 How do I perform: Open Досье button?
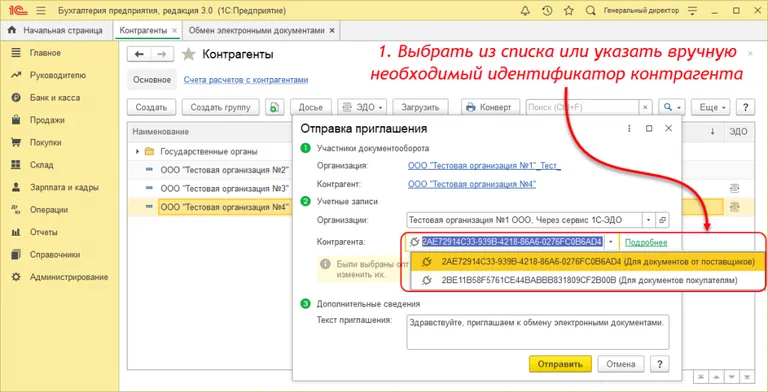tap(311, 107)
